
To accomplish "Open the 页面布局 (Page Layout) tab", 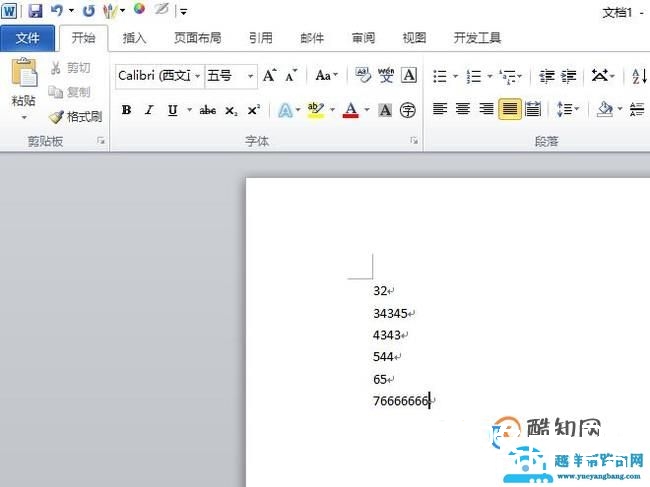I will [x=197, y=38].
